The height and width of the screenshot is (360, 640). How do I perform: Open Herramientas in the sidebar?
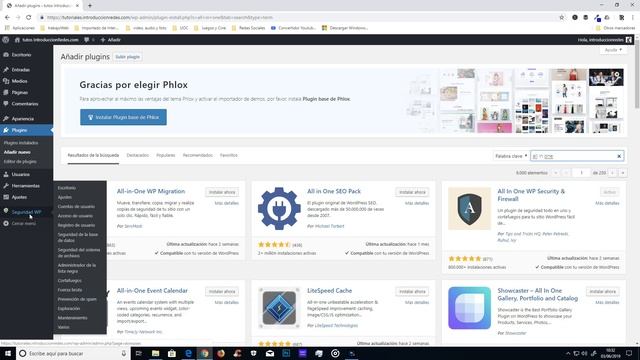25,186
